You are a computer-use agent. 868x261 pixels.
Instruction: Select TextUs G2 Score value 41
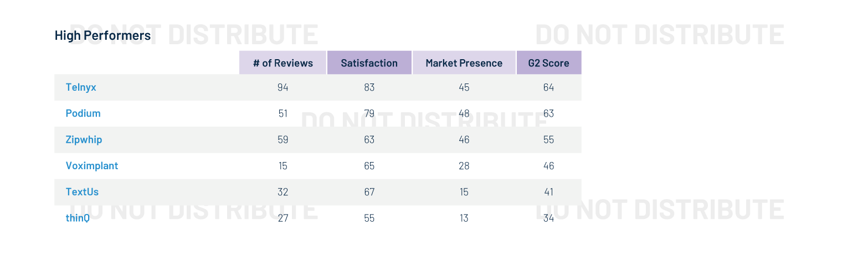click(548, 192)
